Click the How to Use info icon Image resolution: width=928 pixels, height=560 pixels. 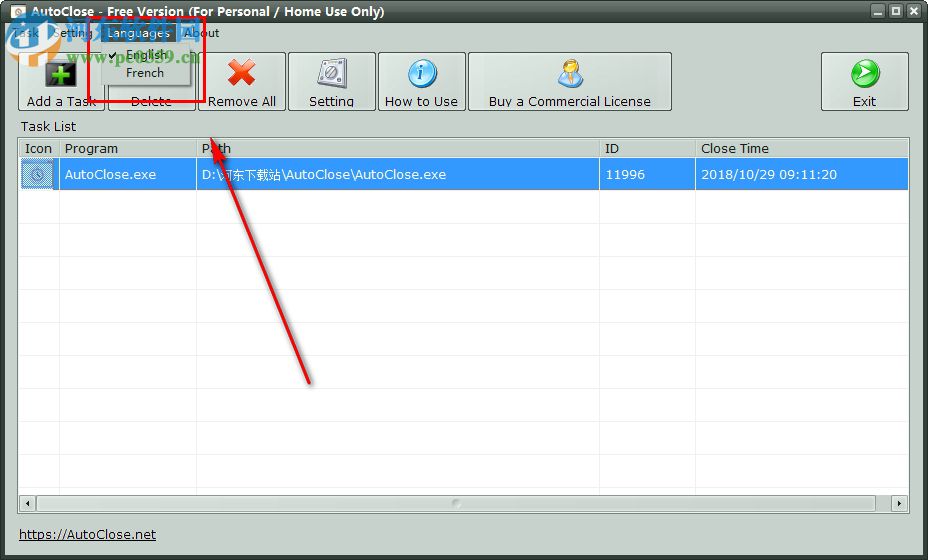(x=422, y=73)
